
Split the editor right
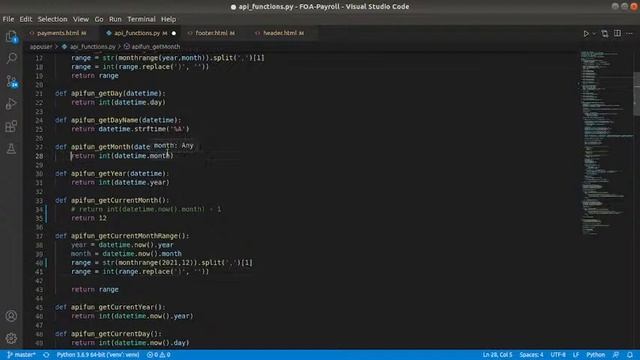(x=617, y=33)
